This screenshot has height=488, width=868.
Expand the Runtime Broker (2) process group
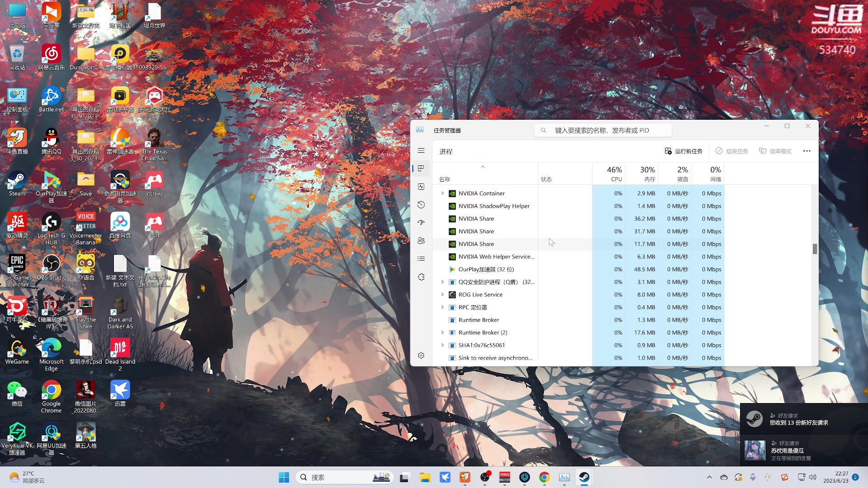442,333
